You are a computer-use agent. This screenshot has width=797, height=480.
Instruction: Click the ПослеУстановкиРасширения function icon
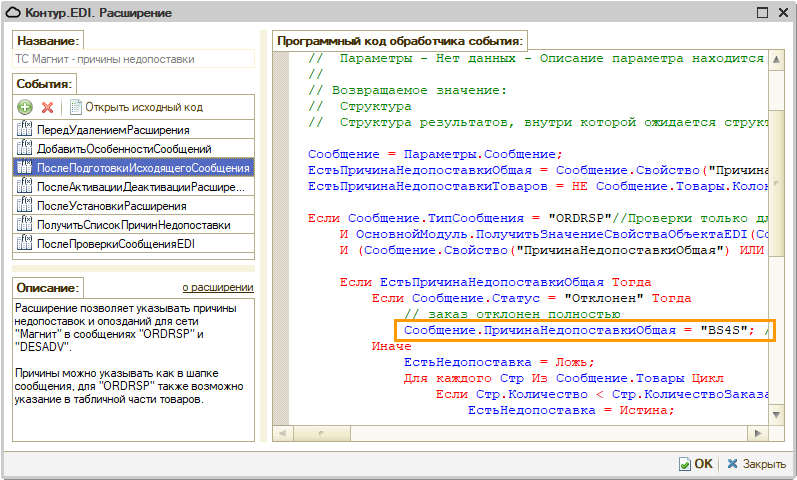tap(25, 206)
